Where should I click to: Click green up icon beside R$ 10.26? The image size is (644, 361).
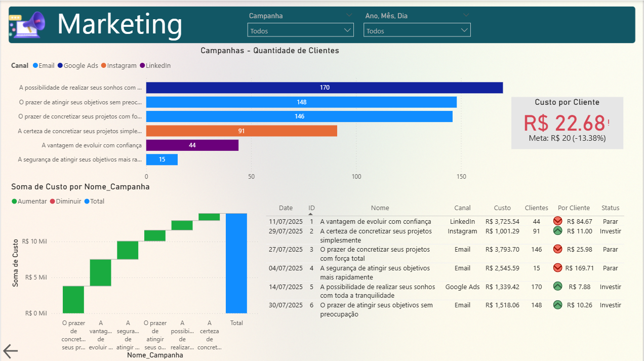pos(557,305)
